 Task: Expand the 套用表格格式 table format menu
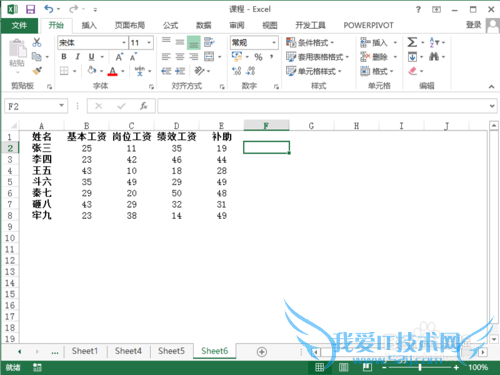tap(317, 57)
